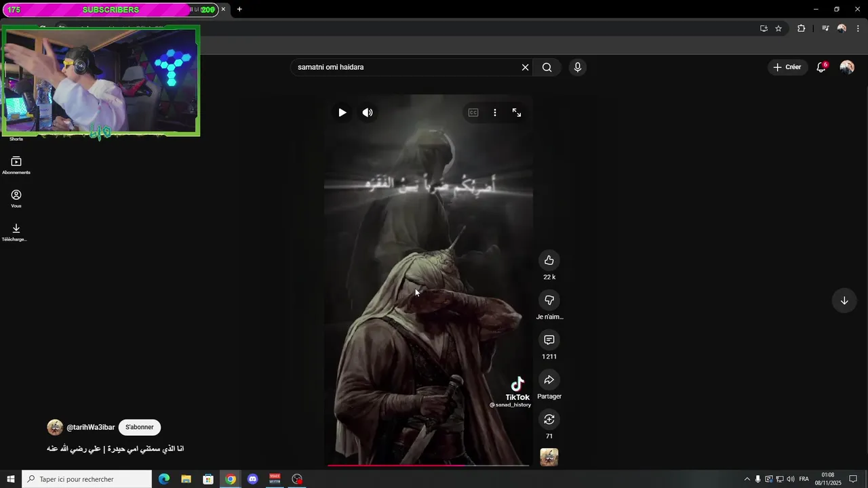
Task: Search with the magnifier button
Action: pyautogui.click(x=547, y=67)
